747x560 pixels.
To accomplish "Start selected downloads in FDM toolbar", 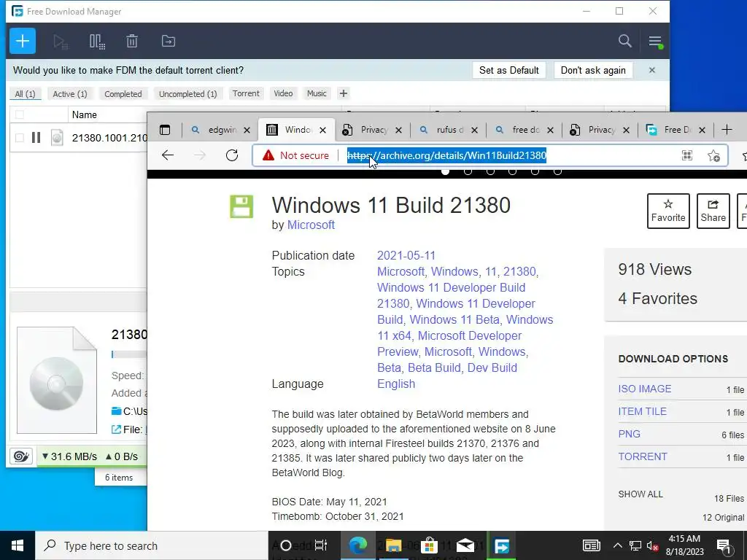I will (61, 42).
